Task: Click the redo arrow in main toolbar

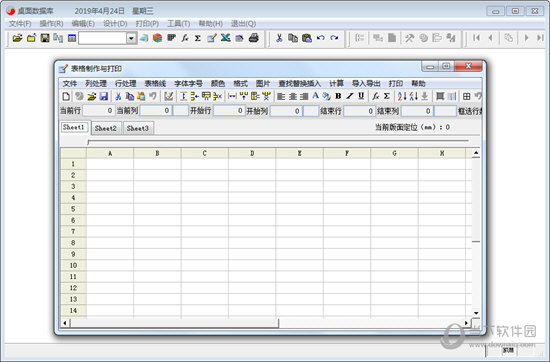Action: point(334,38)
